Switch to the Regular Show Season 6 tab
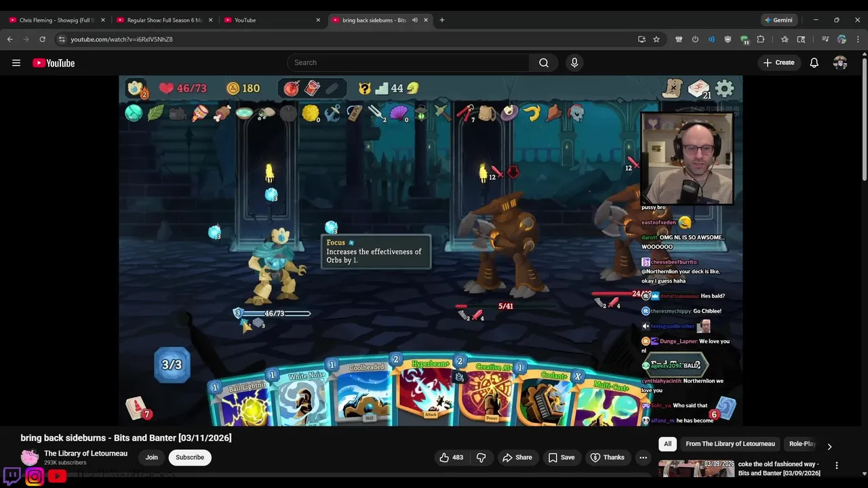868x488 pixels. (164, 20)
